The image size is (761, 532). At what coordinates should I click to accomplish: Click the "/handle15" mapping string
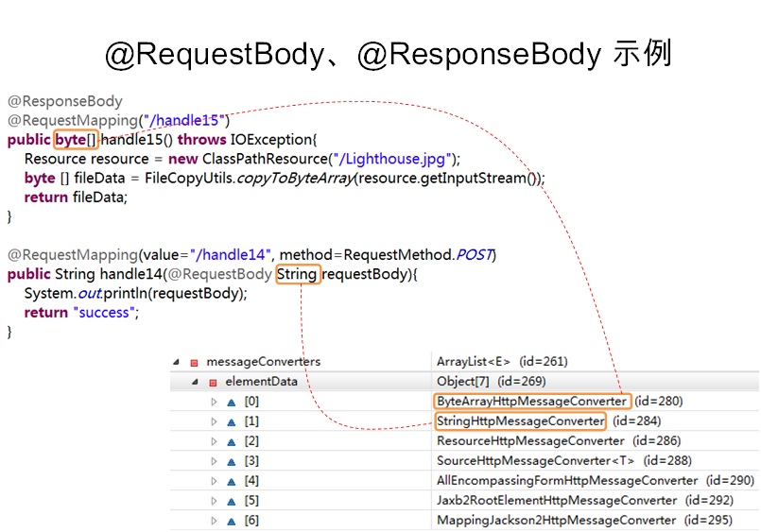click(184, 120)
